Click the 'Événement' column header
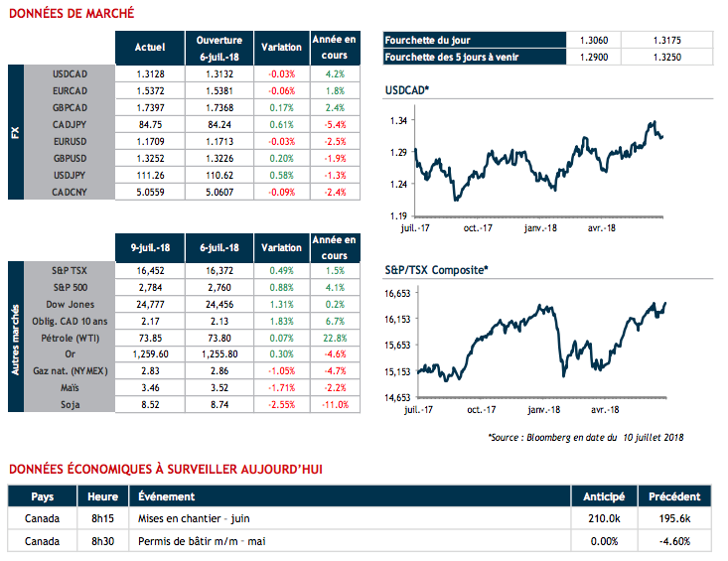This screenshot has width=728, height=561. tap(167, 496)
